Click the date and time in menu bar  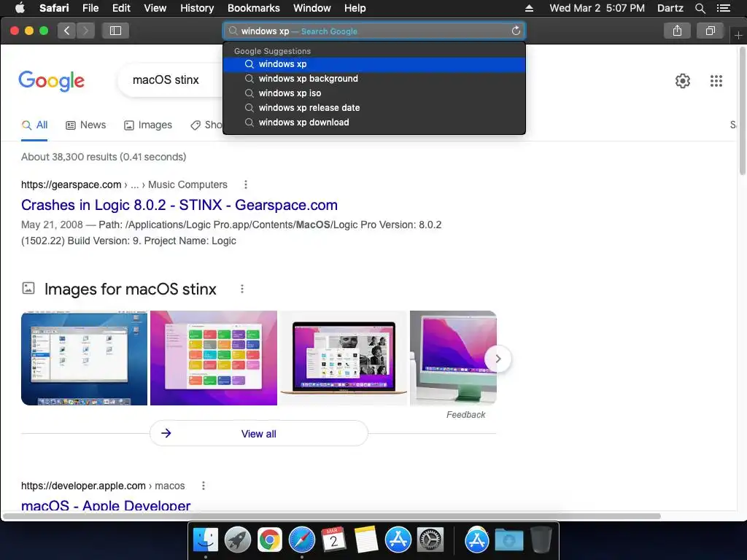click(x=597, y=8)
